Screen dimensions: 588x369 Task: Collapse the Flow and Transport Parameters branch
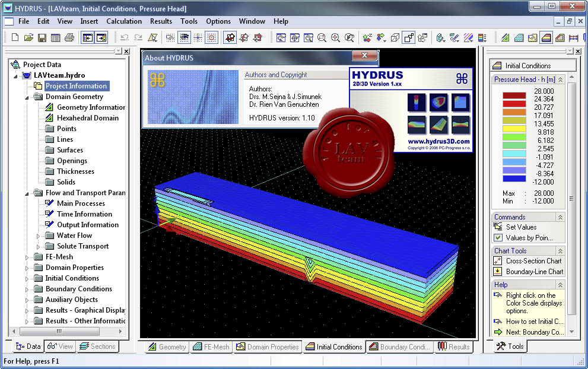[27, 193]
